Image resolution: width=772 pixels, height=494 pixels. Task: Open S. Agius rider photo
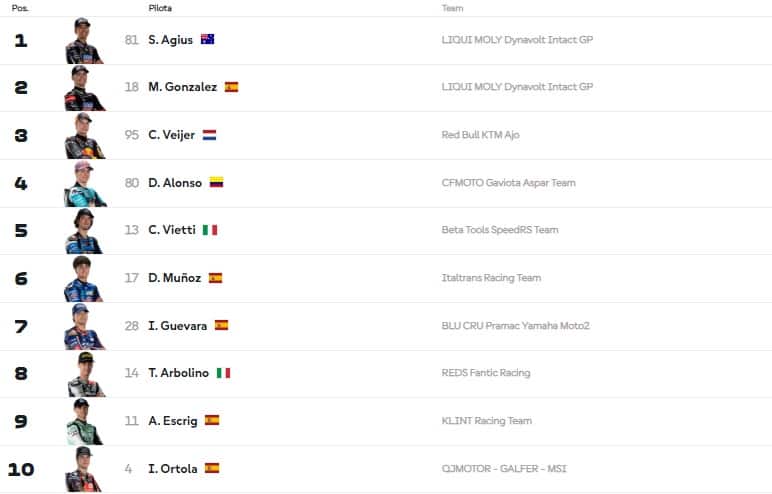coord(83,41)
